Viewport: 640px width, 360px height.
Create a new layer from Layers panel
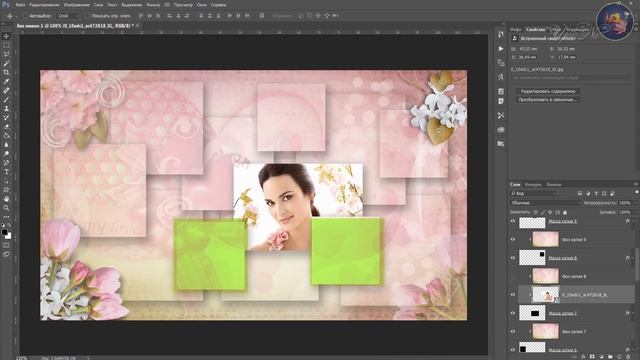pos(620,357)
